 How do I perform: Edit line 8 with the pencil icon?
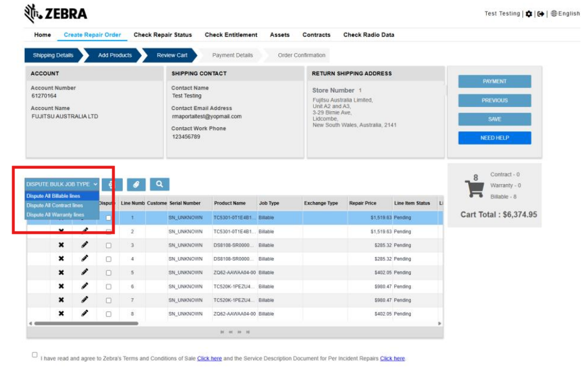click(x=84, y=313)
